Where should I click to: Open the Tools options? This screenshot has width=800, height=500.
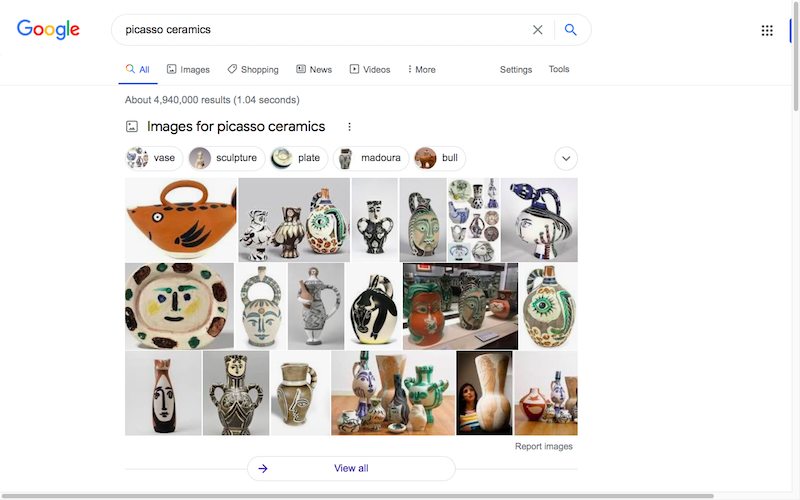tap(559, 69)
